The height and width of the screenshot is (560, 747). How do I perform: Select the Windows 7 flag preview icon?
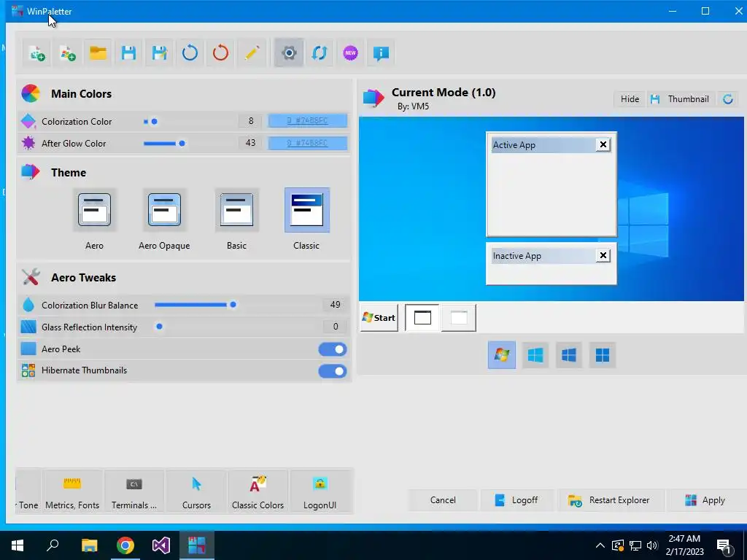click(x=502, y=355)
